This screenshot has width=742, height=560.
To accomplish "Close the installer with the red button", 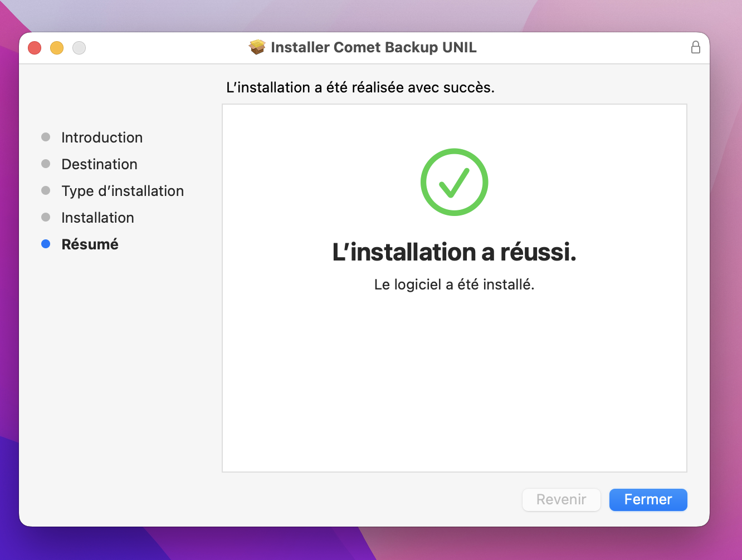I will (35, 48).
